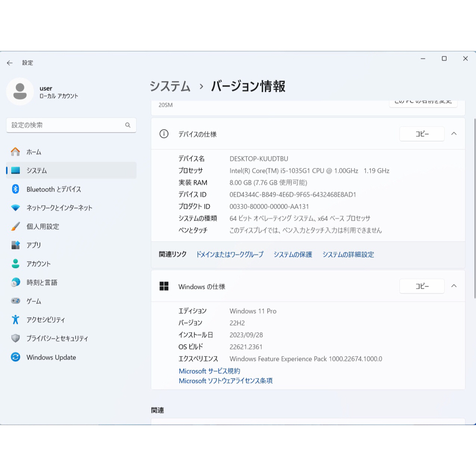Click the ホーム house icon

point(15,152)
